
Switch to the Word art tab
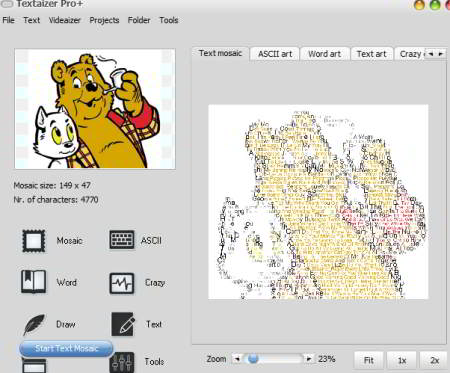tap(325, 54)
